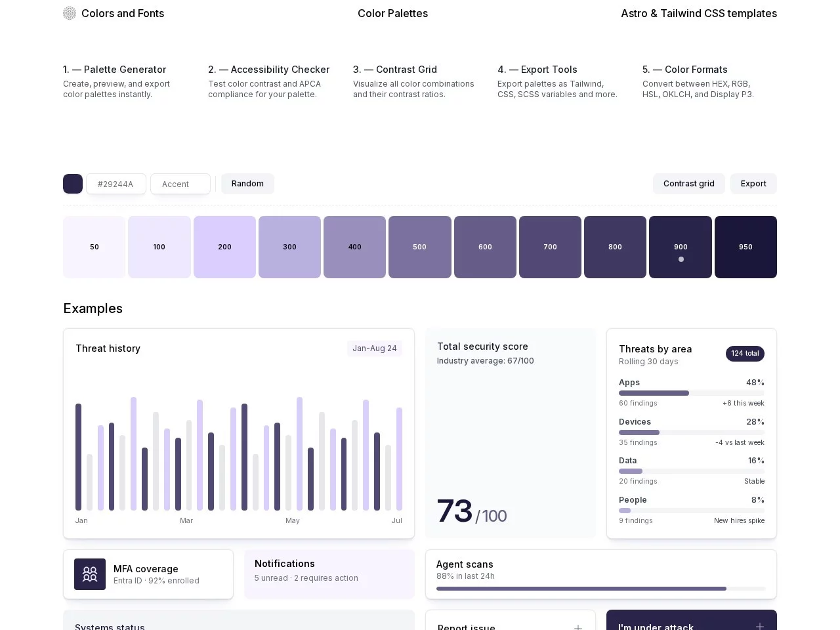Click the Jan-Aug 24 date badge
The height and width of the screenshot is (630, 840).
click(374, 348)
